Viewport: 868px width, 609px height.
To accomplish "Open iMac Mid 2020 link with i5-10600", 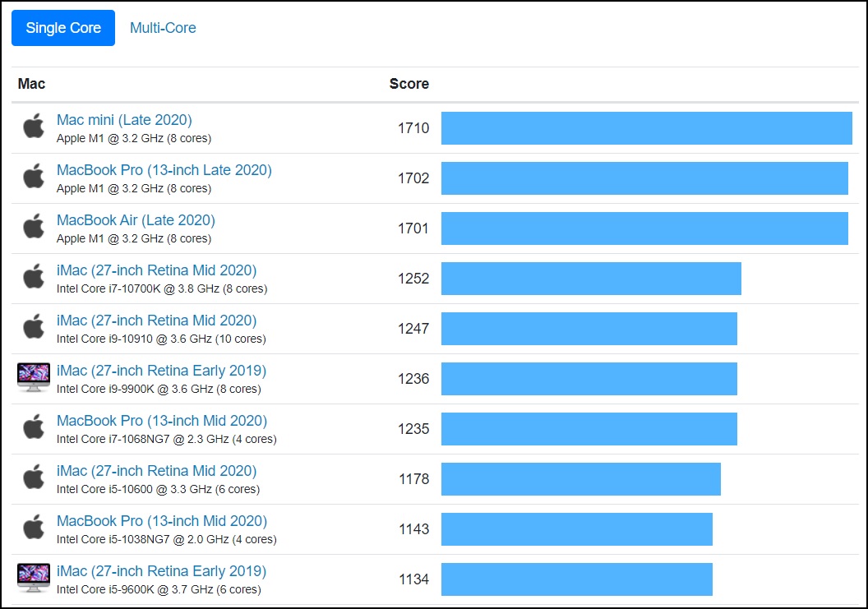I will [x=156, y=471].
